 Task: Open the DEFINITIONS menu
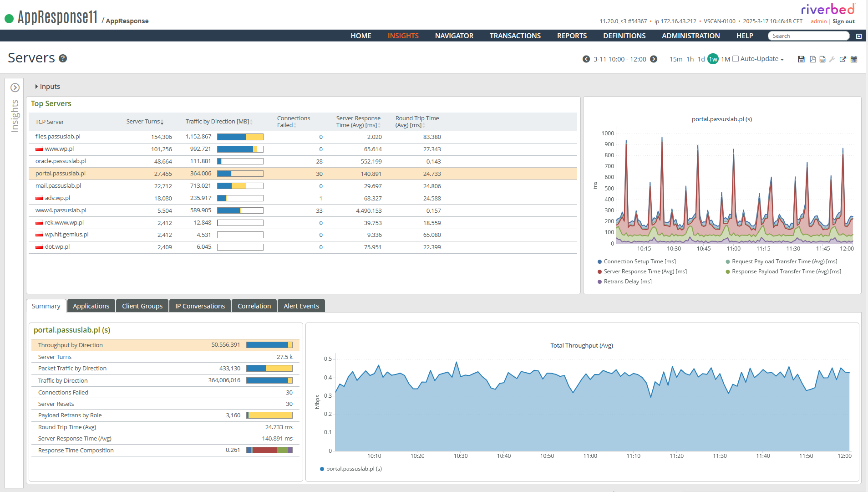(x=624, y=36)
